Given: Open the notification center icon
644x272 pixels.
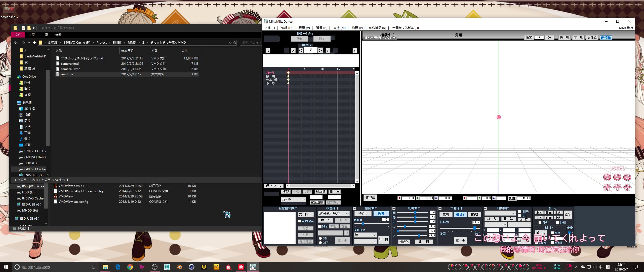Looking at the screenshot, I should pyautogui.click(x=636, y=267).
